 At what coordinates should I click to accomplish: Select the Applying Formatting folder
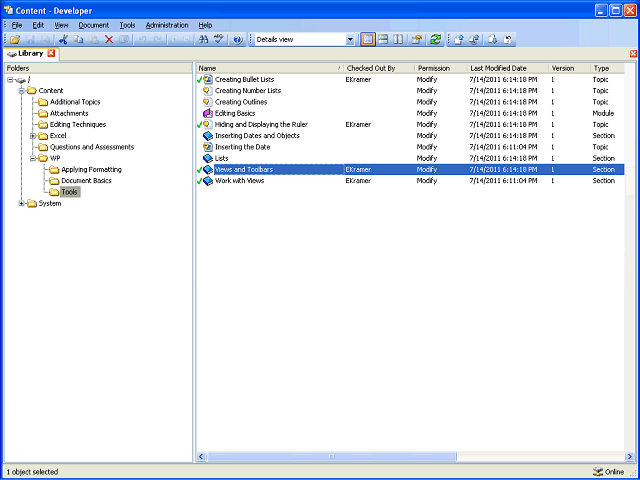pos(91,169)
